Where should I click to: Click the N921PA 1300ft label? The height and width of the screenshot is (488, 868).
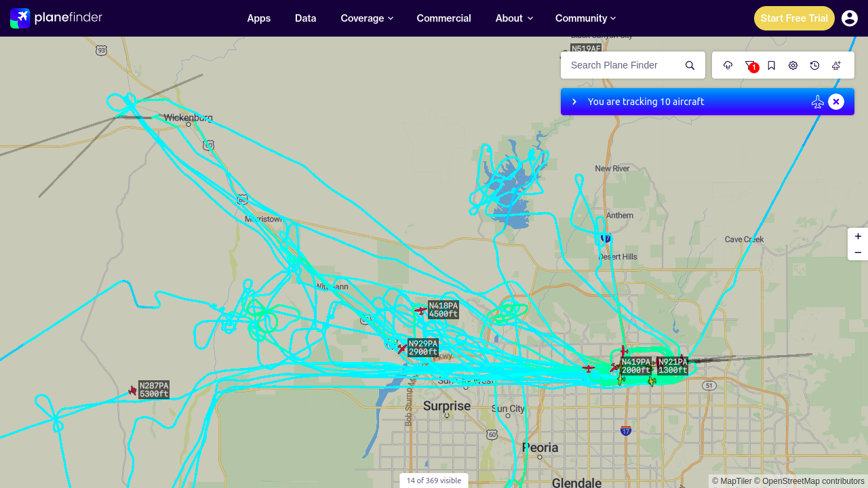pyautogui.click(x=673, y=366)
